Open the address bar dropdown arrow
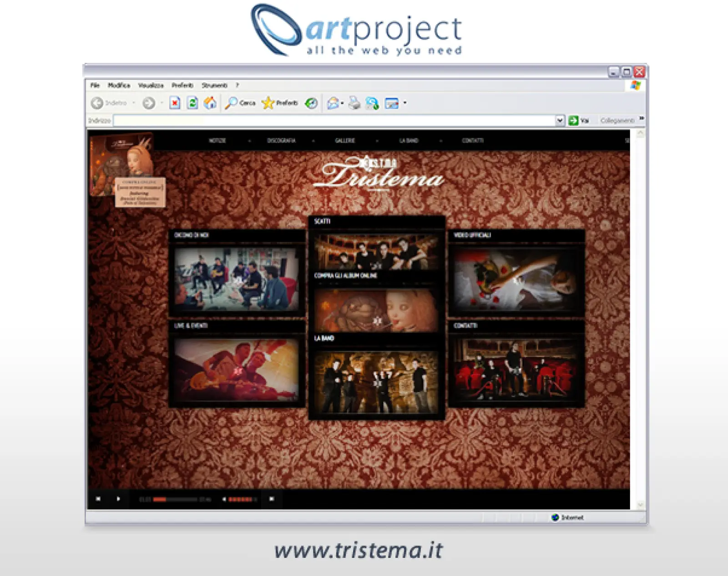The width and height of the screenshot is (728, 576). point(560,120)
